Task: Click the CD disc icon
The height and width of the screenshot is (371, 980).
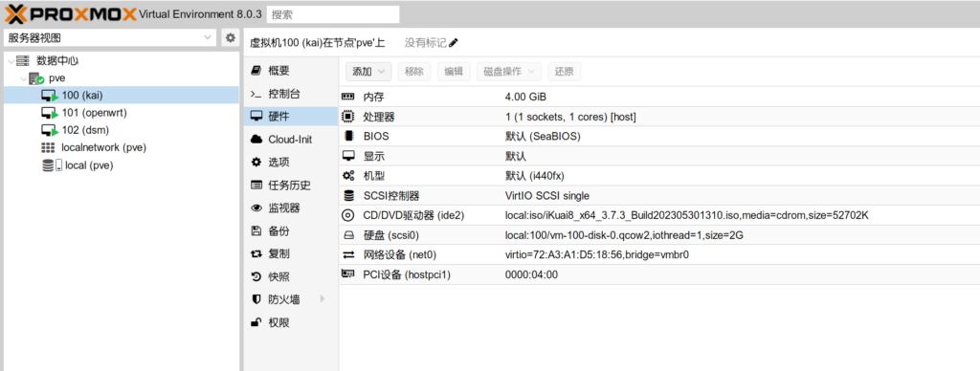Action: pyautogui.click(x=348, y=215)
